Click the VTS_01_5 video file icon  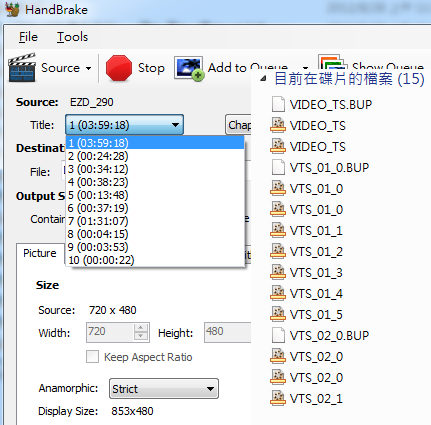tap(278, 314)
